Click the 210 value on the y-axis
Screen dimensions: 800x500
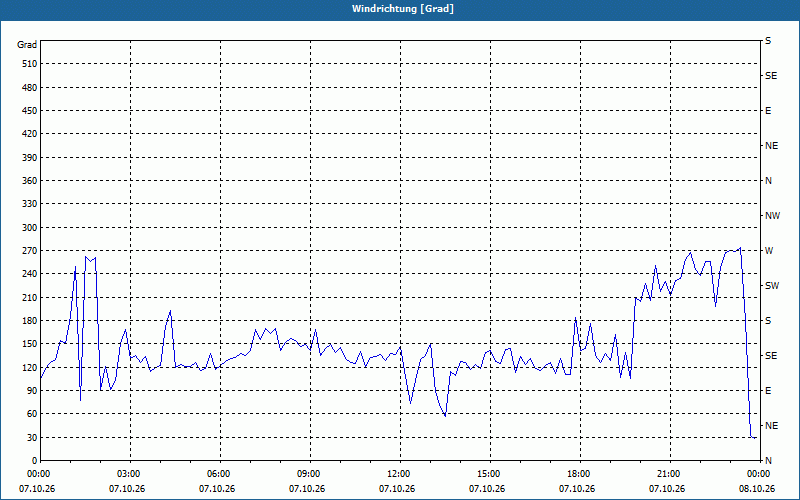tap(31, 297)
